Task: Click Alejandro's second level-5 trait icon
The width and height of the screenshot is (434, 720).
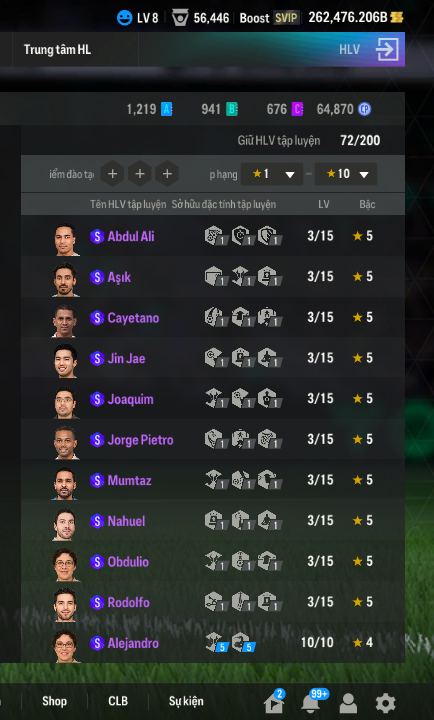Action: coord(242,642)
